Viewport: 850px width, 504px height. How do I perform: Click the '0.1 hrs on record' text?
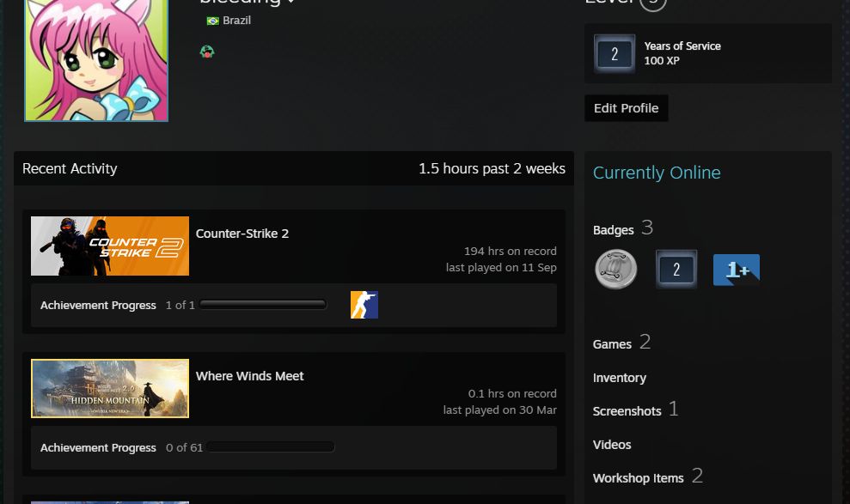[512, 393]
